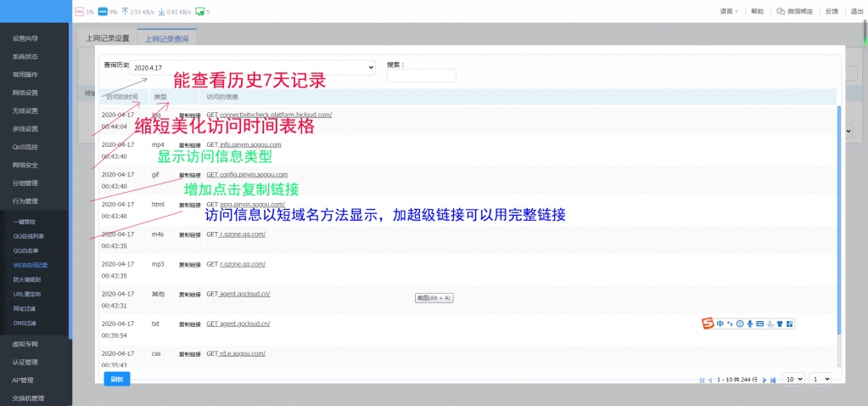This screenshot has width=868, height=406.
Task: Expand the 语言 language menu
Action: click(x=728, y=12)
